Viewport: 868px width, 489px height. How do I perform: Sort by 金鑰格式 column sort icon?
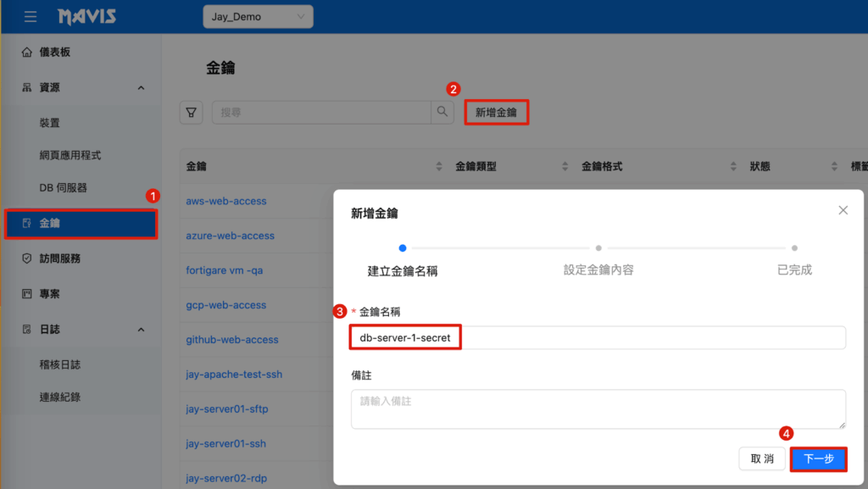[733, 167]
